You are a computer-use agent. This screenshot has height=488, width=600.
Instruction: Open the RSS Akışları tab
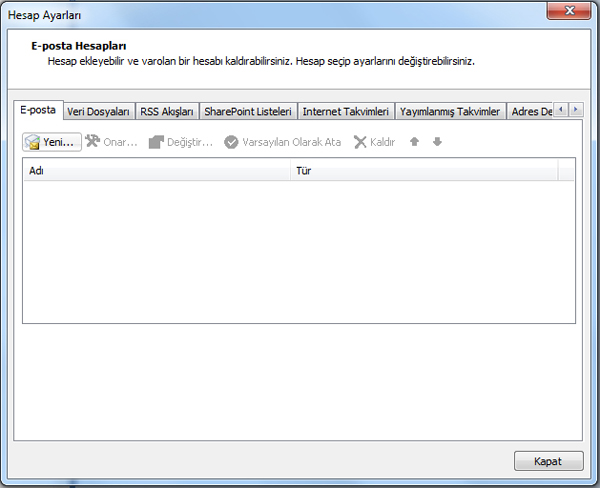[x=167, y=111]
